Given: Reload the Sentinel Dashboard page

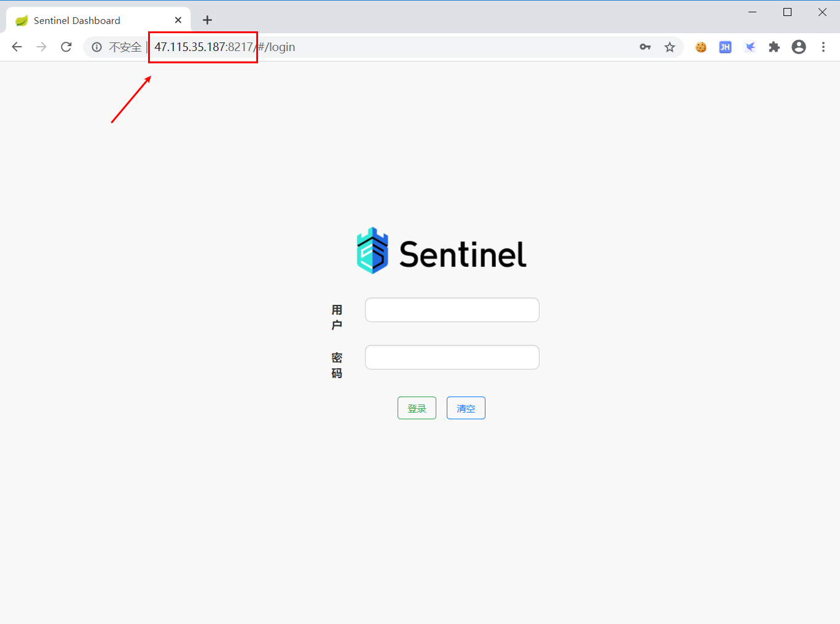Looking at the screenshot, I should coord(66,47).
